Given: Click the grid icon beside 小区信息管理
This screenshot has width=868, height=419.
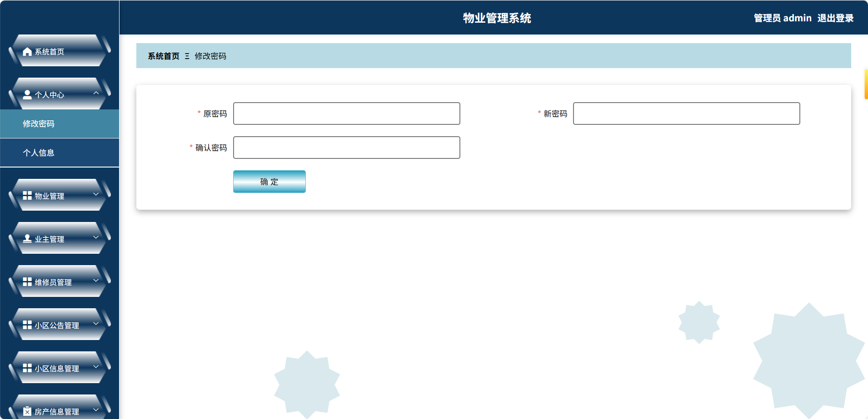Looking at the screenshot, I should pyautogui.click(x=27, y=368).
